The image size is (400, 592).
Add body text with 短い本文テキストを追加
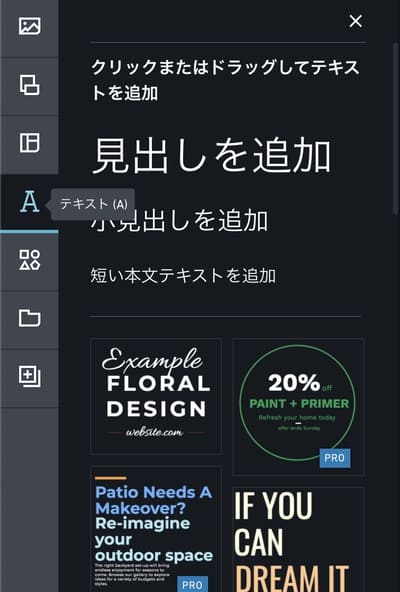point(183,275)
